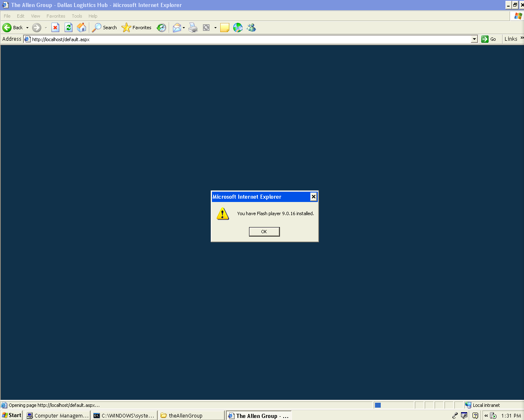Expand the Links toolbar chevron
Screen dimensions: 524x420
click(x=522, y=38)
